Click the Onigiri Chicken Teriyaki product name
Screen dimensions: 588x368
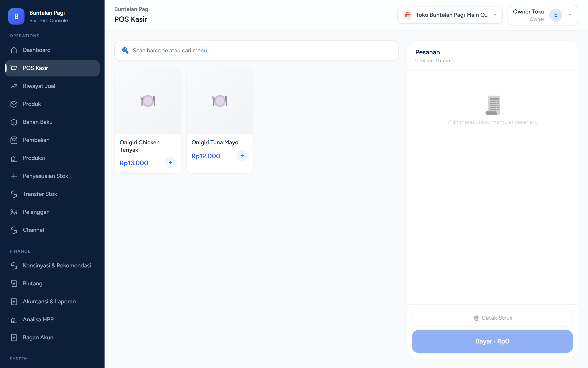[139, 146]
